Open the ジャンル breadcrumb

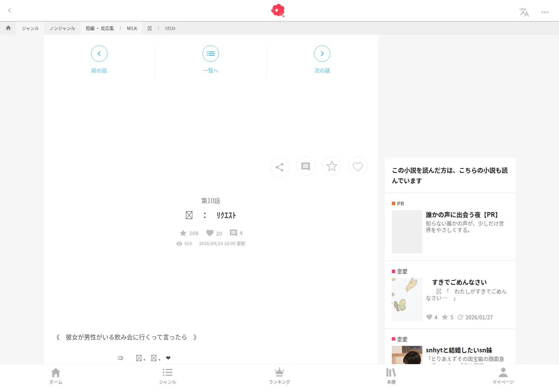point(30,28)
